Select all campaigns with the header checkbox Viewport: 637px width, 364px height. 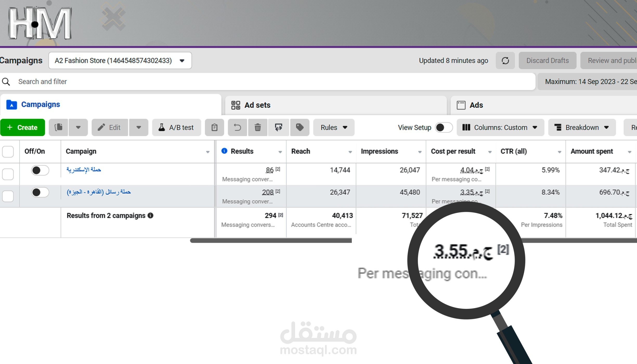click(x=8, y=151)
